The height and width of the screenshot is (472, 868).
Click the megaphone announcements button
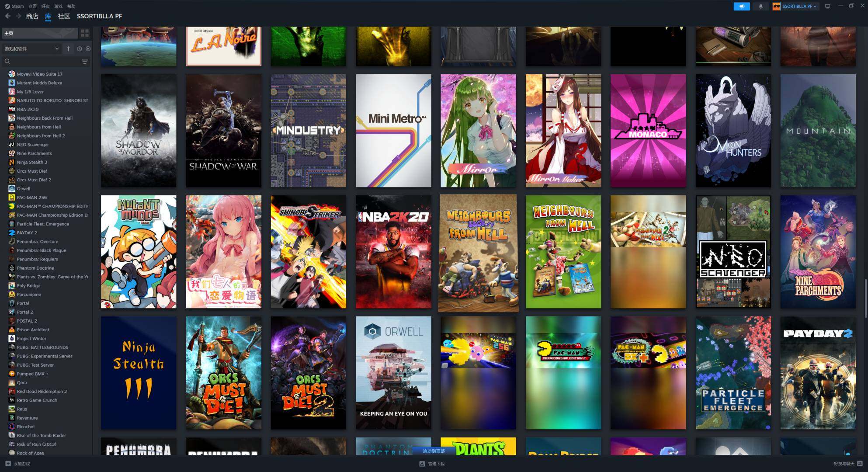click(x=742, y=7)
